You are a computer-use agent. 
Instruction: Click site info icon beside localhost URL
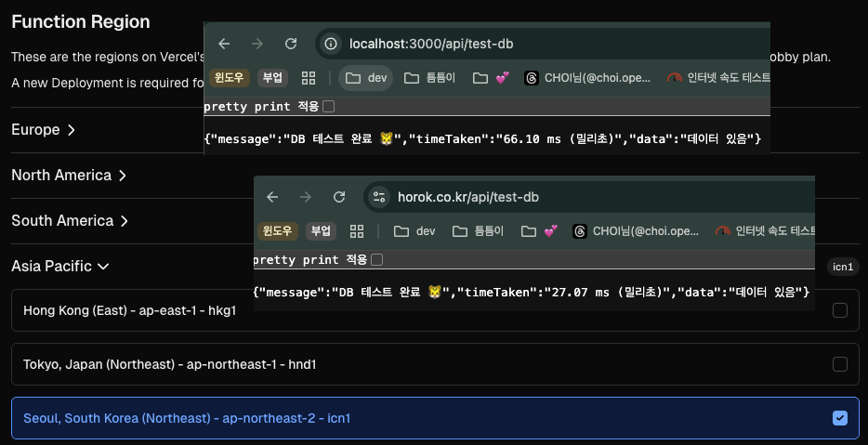coord(331,44)
